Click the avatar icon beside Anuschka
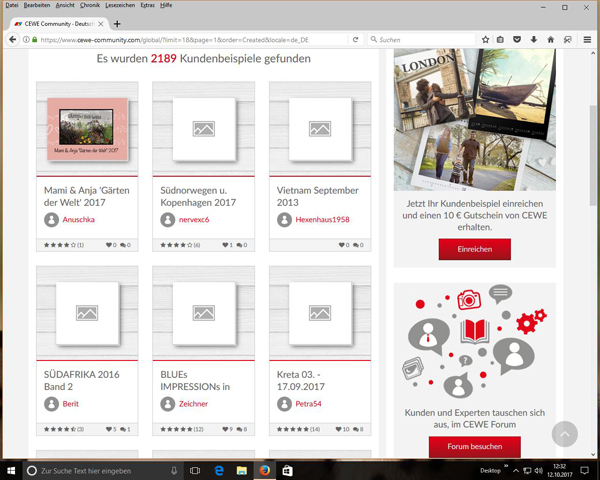Viewport: 600px width, 480px height. click(x=51, y=220)
